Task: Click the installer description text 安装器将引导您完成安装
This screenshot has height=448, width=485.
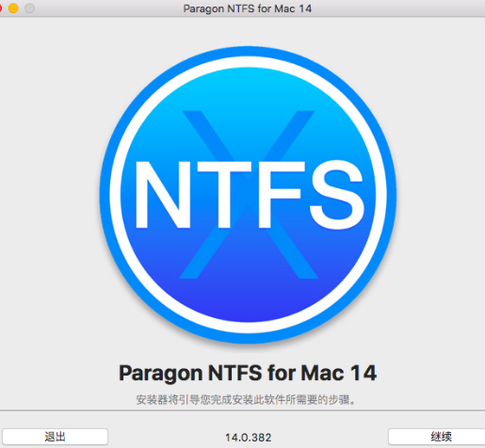Action: coord(246,400)
